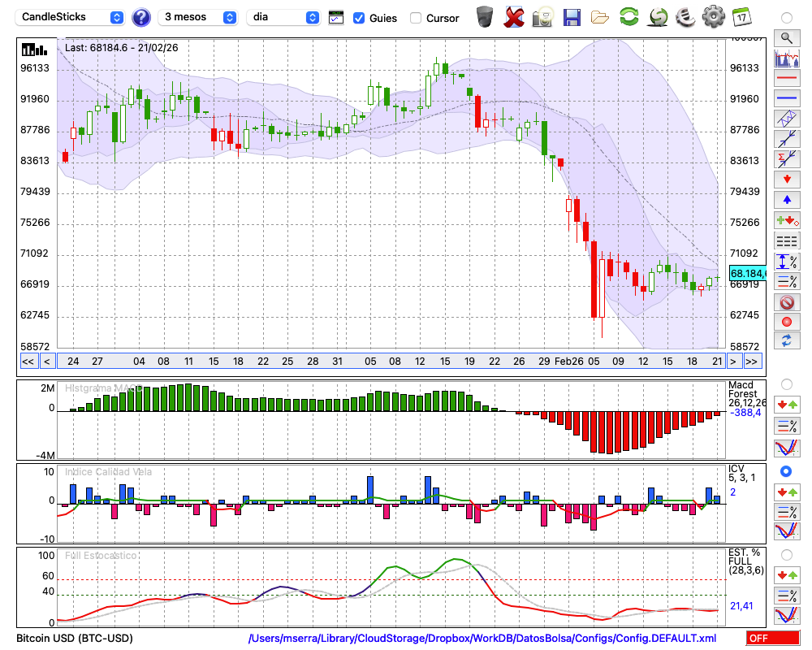Click the green circular reload icon
The width and height of the screenshot is (812, 650).
pos(658,17)
